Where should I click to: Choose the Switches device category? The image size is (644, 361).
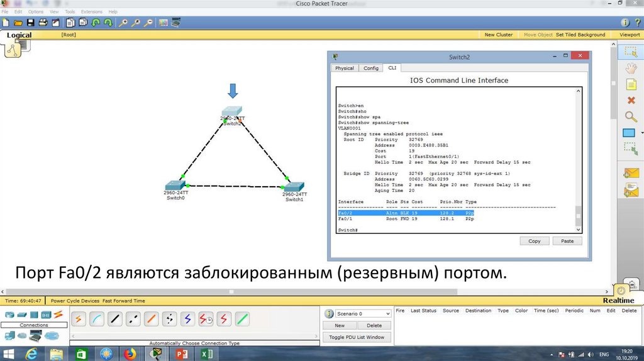pos(22,315)
